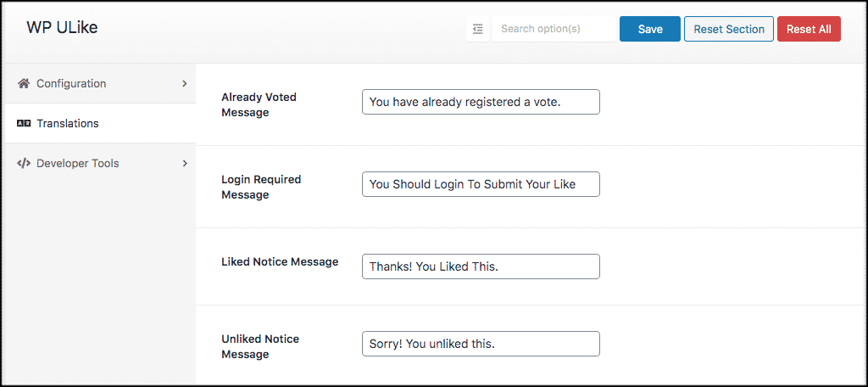Click the Liked Notice Message label

pyautogui.click(x=280, y=261)
